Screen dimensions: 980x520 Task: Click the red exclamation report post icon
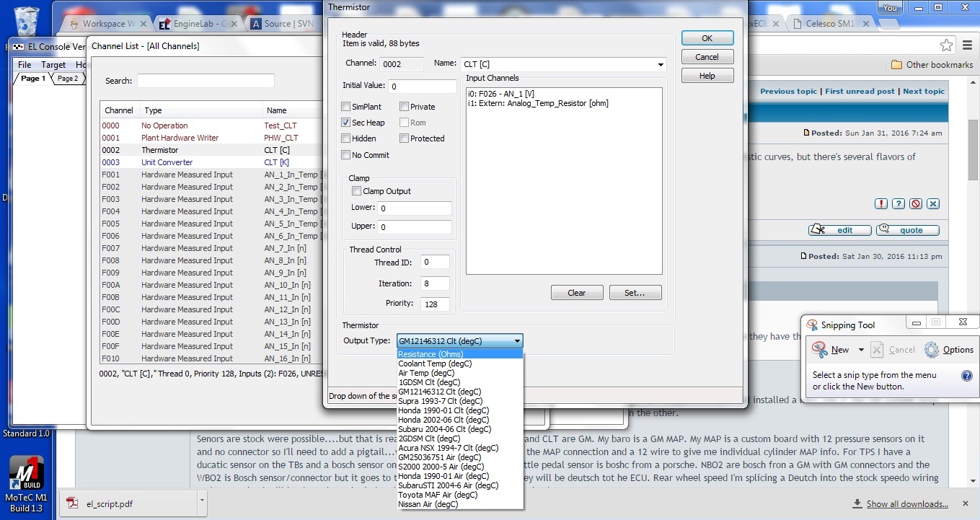881,204
